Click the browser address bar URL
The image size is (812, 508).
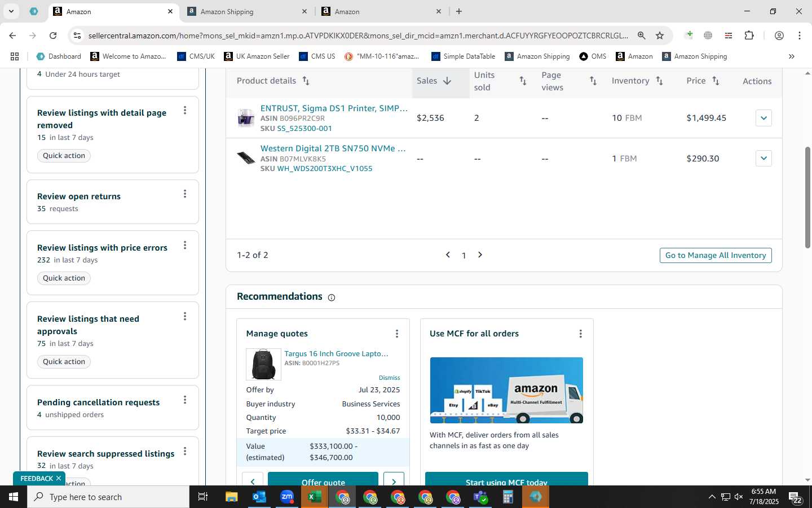358,36
